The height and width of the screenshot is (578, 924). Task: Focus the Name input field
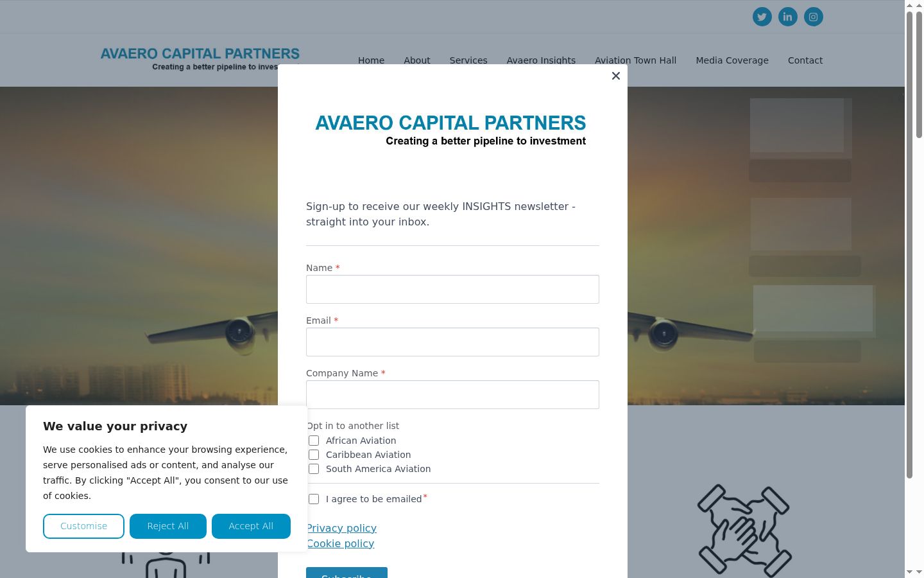pyautogui.click(x=452, y=290)
